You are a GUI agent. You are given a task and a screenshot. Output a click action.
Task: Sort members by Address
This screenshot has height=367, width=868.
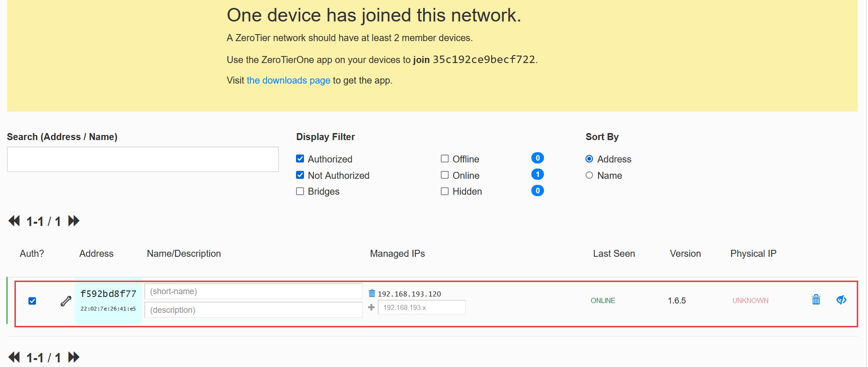point(589,159)
